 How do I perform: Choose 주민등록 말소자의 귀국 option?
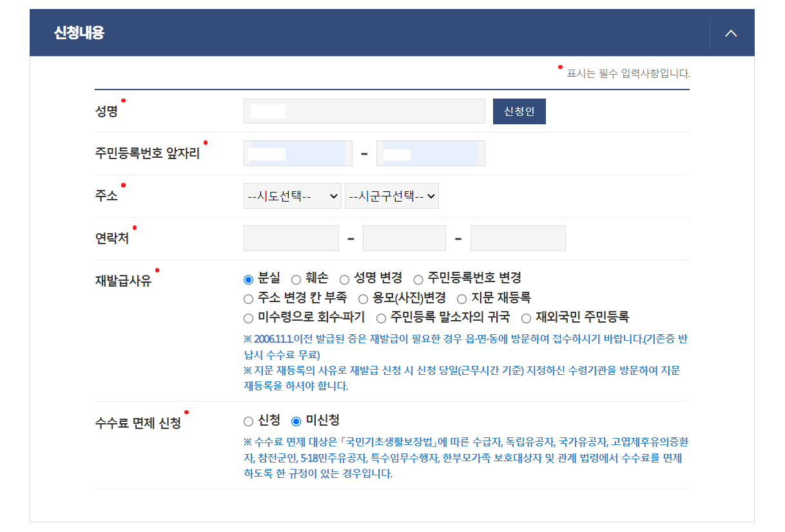tap(381, 318)
